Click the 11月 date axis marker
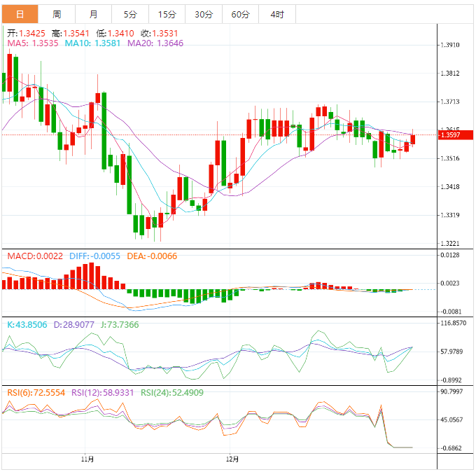This screenshot has height=472, width=476. (x=87, y=459)
